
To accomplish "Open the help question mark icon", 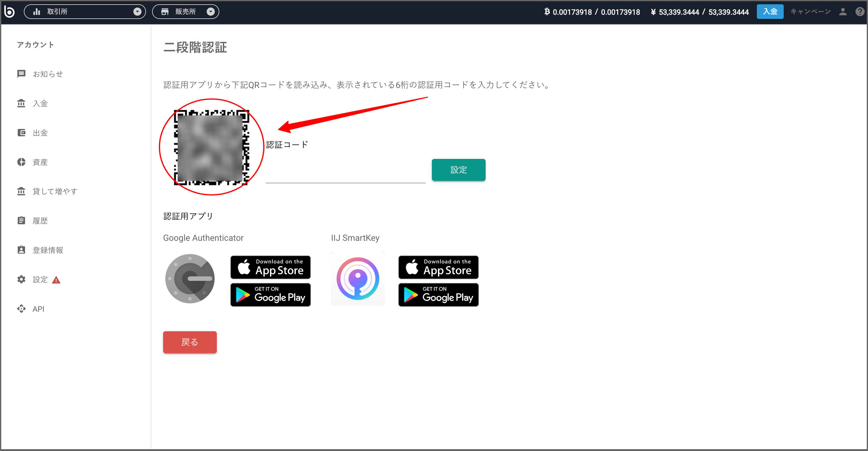I will coord(859,12).
